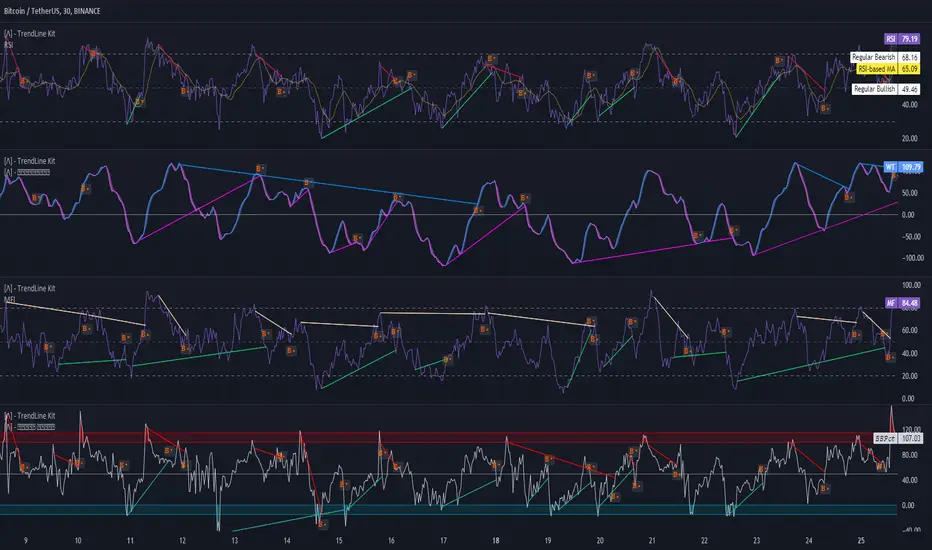Image resolution: width=932 pixels, height=550 pixels.
Task: Open the RSI pane TrendLine Kit legend
Action: [30, 34]
